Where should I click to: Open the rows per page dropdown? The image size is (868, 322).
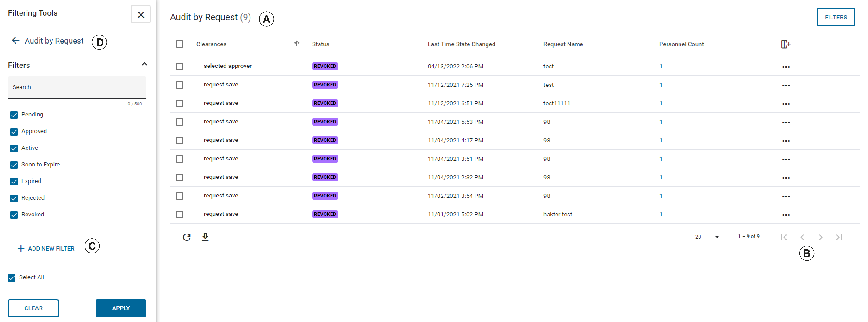click(x=708, y=237)
